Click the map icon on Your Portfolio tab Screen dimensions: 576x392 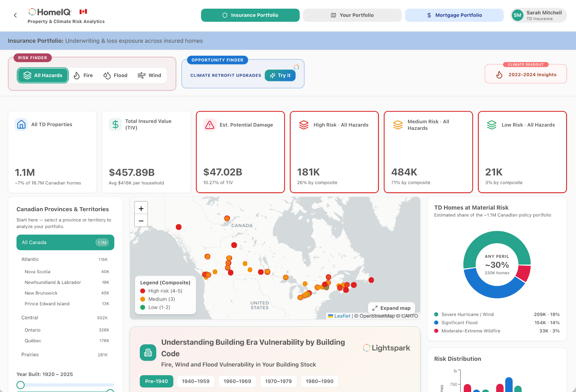(333, 15)
